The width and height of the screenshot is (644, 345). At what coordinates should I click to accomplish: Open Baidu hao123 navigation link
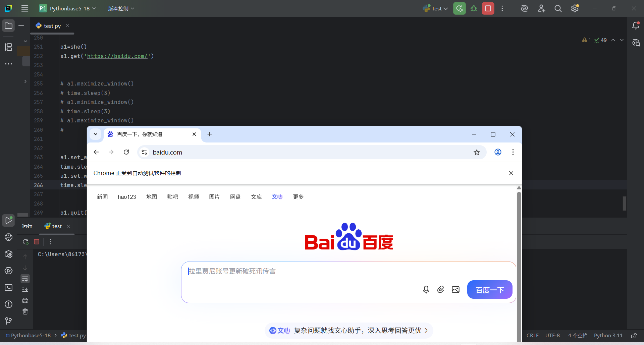127,197
